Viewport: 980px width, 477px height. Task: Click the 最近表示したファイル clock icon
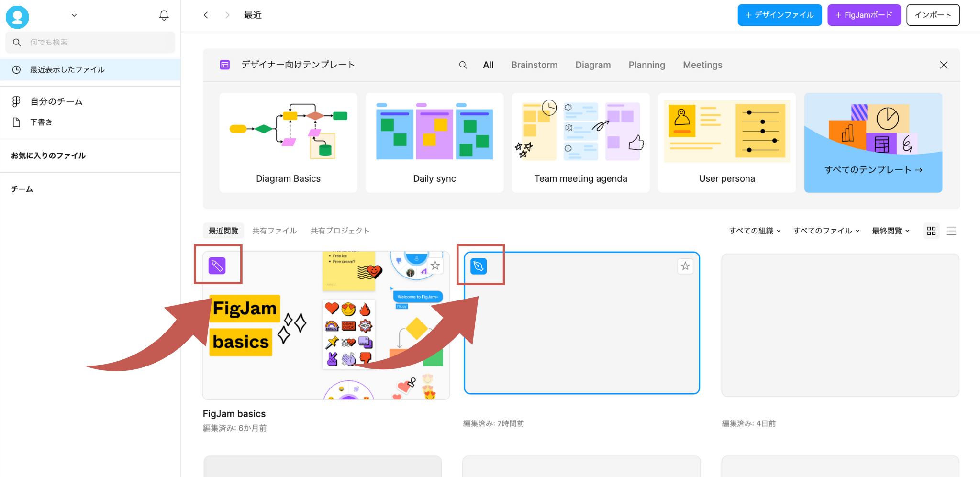(x=17, y=69)
